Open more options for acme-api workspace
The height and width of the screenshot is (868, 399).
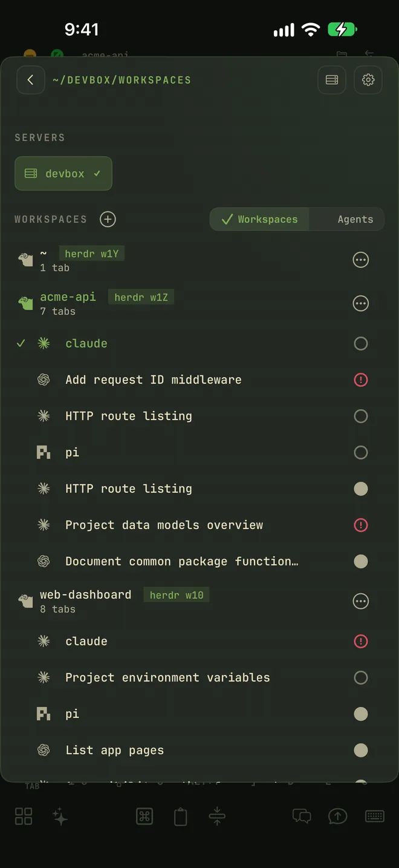pos(361,303)
